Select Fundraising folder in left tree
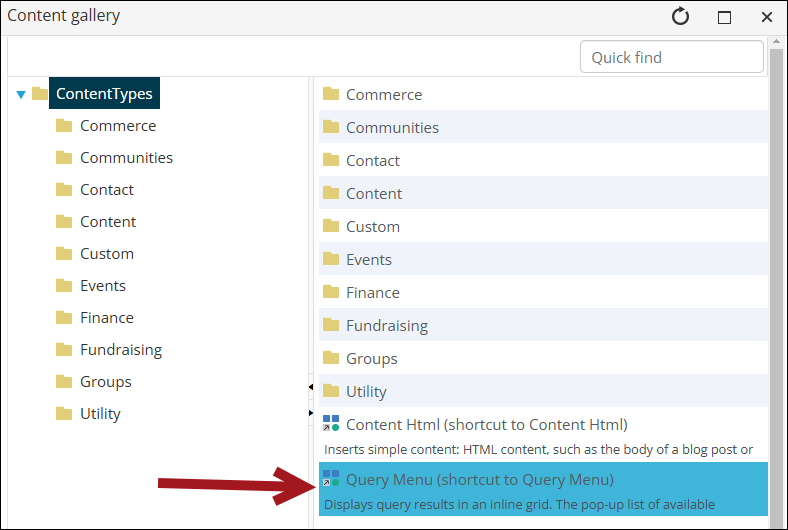The image size is (788, 530). pos(121,350)
